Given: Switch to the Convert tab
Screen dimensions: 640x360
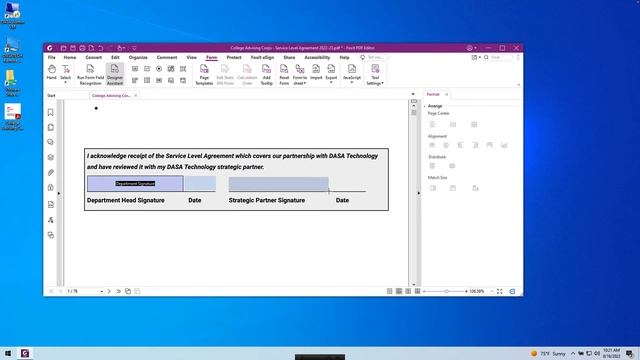Looking at the screenshot, I should (x=93, y=58).
